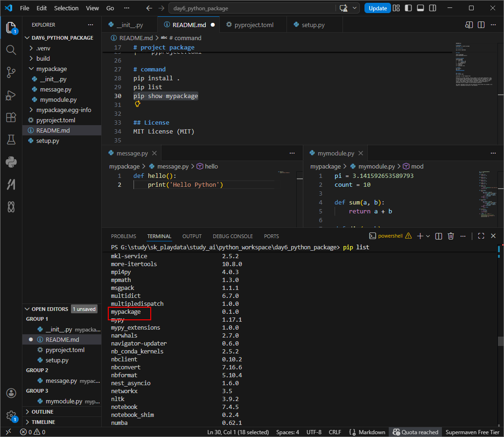Open the Copilot chat icon in title bar
The image size is (504, 437).
343,8
